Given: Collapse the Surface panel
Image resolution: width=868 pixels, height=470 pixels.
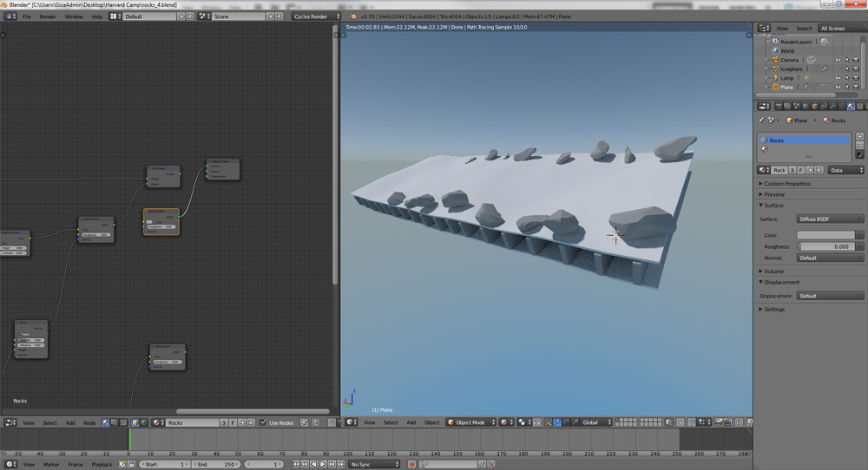Looking at the screenshot, I should coord(773,206).
